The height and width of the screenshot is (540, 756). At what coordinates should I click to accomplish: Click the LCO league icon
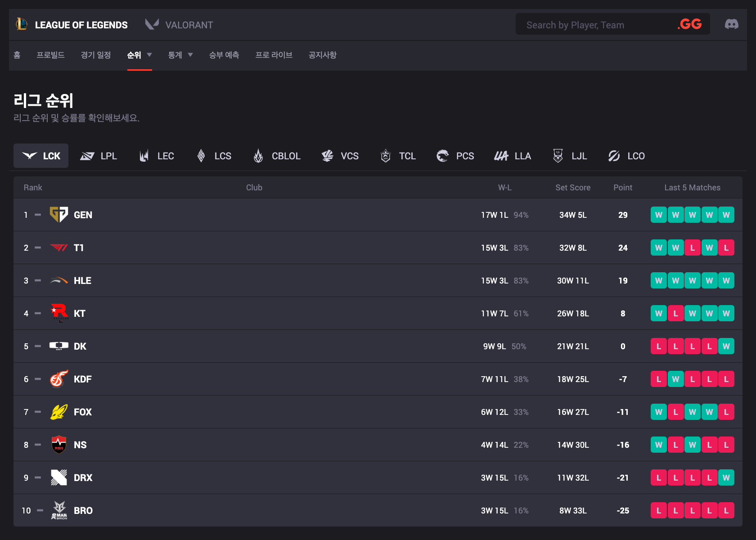click(614, 156)
